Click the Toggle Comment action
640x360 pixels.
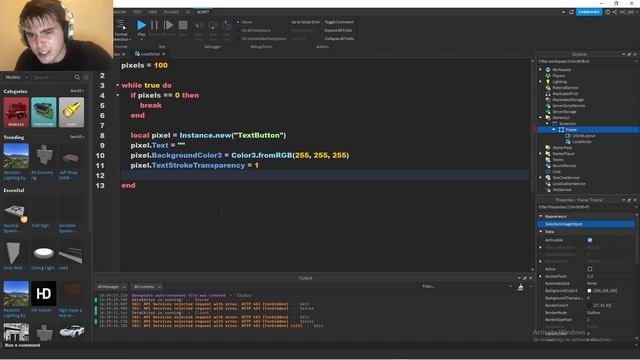[x=339, y=22]
